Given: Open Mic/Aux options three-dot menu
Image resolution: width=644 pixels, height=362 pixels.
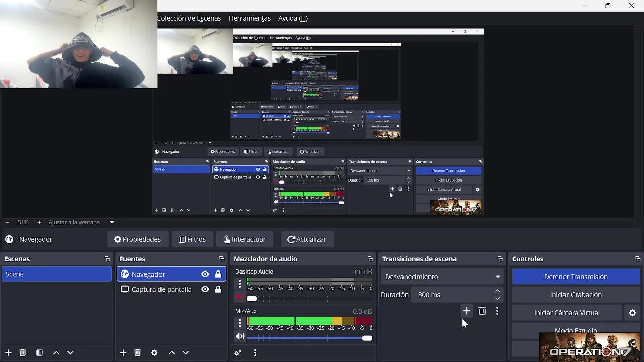Looking at the screenshot, I should point(240,323).
